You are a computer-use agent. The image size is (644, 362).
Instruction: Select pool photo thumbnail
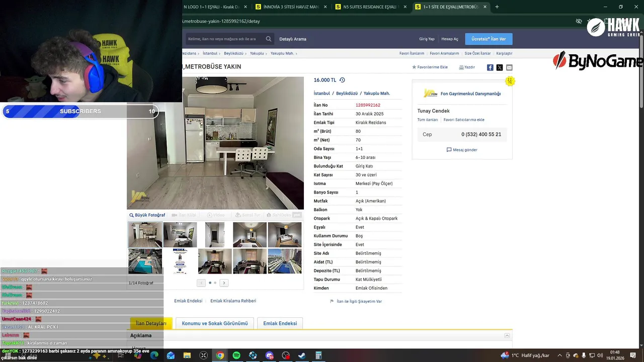coord(145,261)
